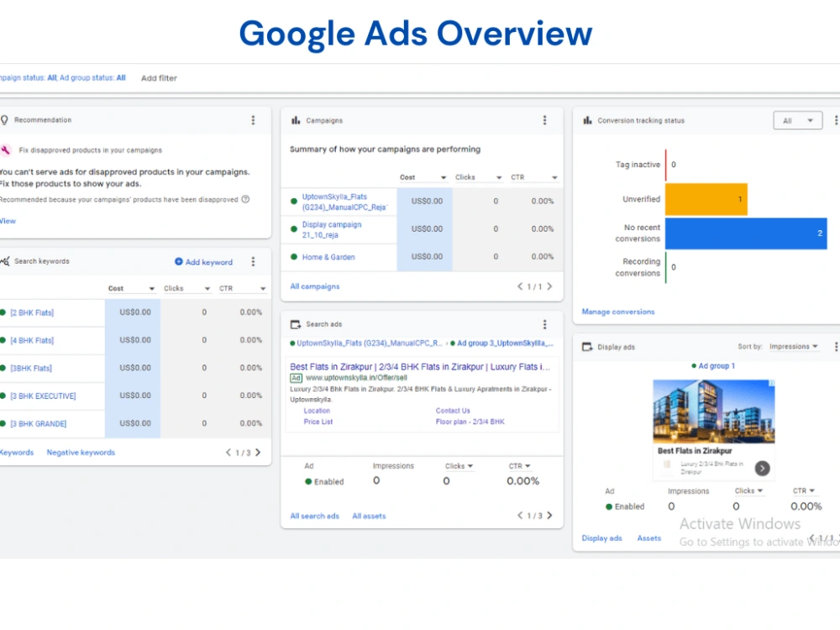Click Price List sitelink in ad preview

[318, 422]
